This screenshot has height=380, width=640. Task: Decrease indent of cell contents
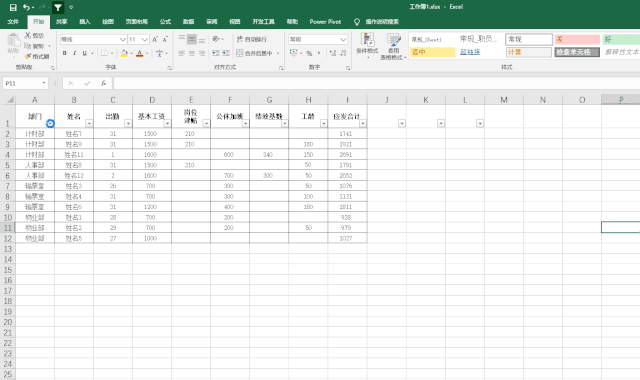coord(216,53)
